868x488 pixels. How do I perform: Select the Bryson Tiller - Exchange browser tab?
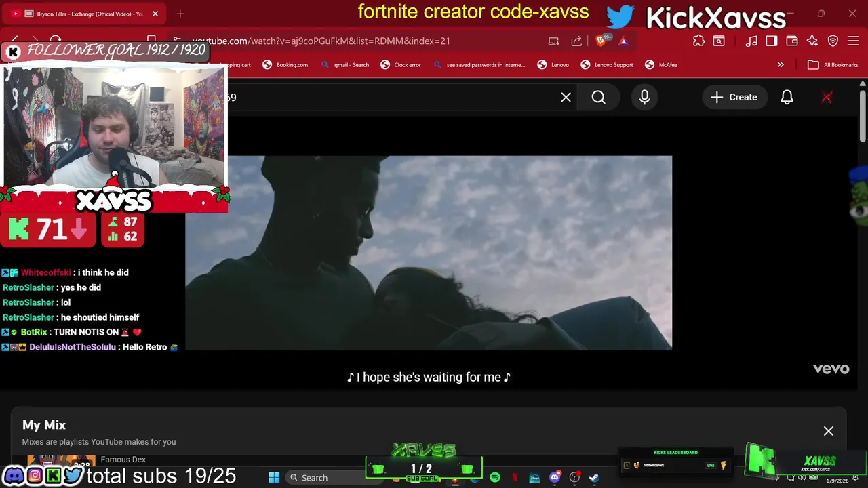84,14
